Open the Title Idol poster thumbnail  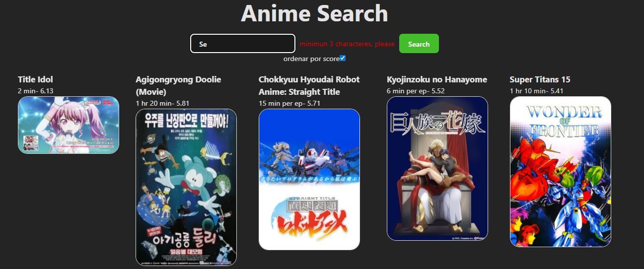click(69, 125)
